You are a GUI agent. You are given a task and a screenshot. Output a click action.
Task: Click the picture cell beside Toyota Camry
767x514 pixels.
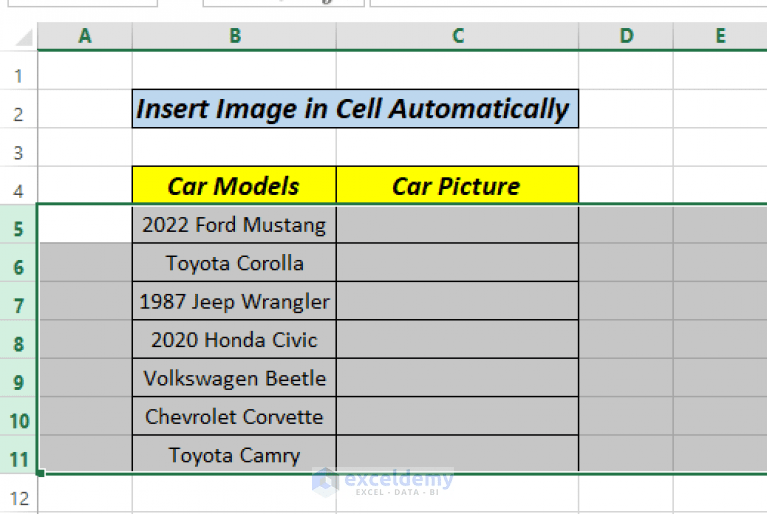[x=457, y=454]
